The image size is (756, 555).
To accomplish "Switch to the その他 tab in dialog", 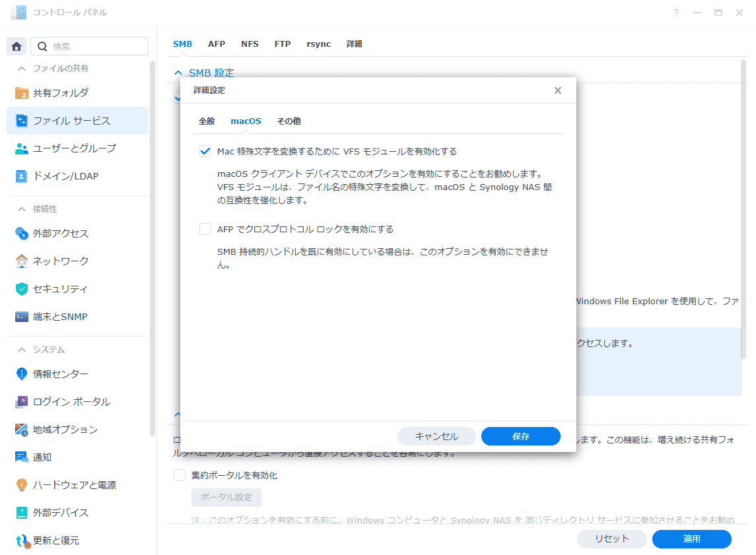I will [x=289, y=121].
